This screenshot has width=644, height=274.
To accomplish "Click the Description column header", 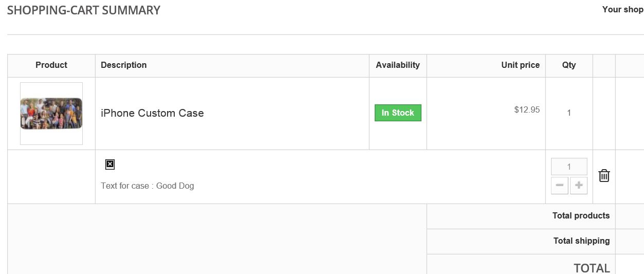I will [124, 65].
